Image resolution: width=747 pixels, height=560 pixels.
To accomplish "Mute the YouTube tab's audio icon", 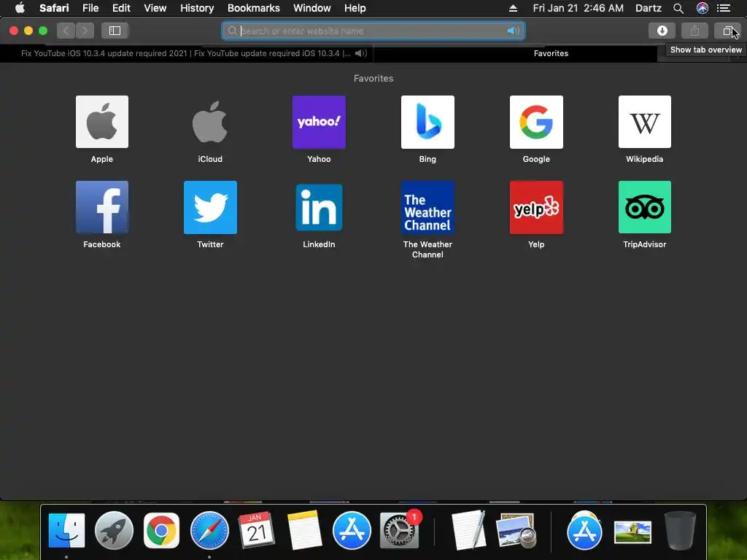I will click(361, 53).
